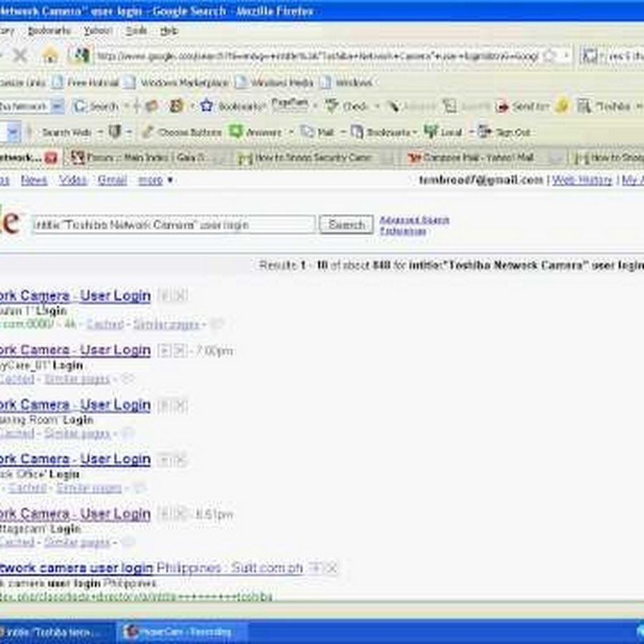
Task: Click Search Web on Yahoo toolbar
Action: coord(67,132)
